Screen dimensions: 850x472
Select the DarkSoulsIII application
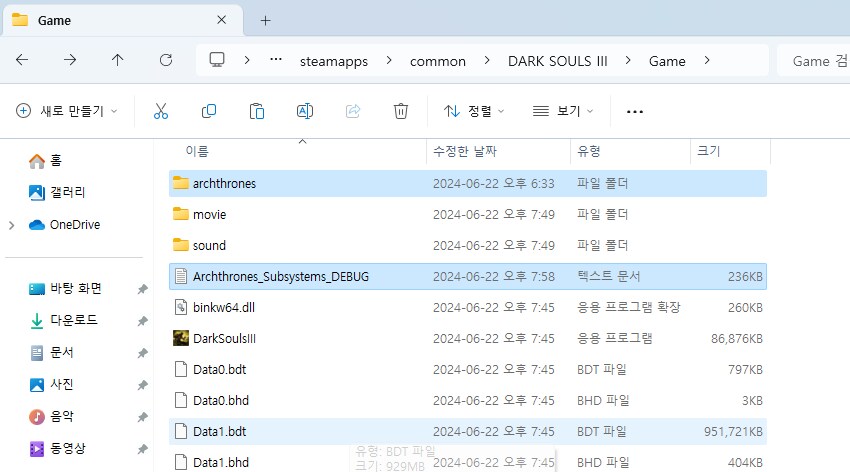tap(468, 339)
